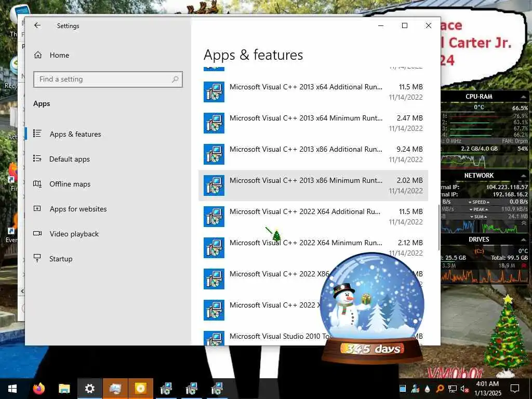The width and height of the screenshot is (532, 399).
Task: Click the orange disc app on taskbar
Action: pyautogui.click(x=140, y=389)
